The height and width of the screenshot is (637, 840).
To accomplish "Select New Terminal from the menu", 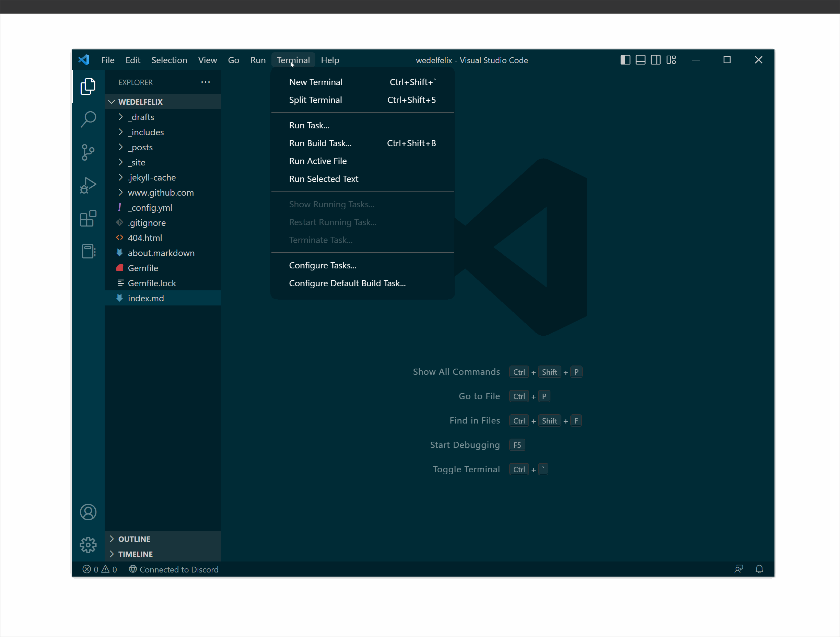I will point(316,82).
